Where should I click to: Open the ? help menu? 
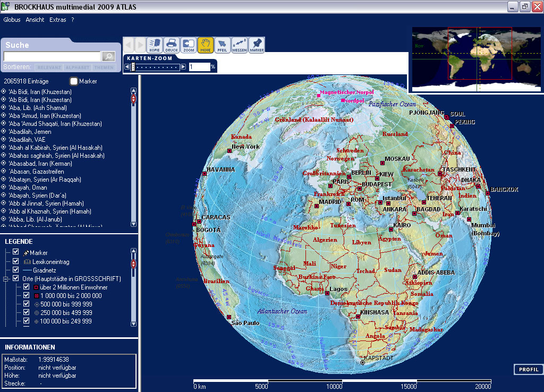point(72,20)
